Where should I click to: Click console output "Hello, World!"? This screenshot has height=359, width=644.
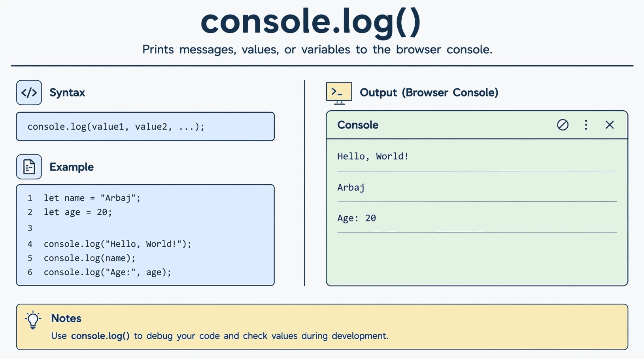(x=373, y=156)
